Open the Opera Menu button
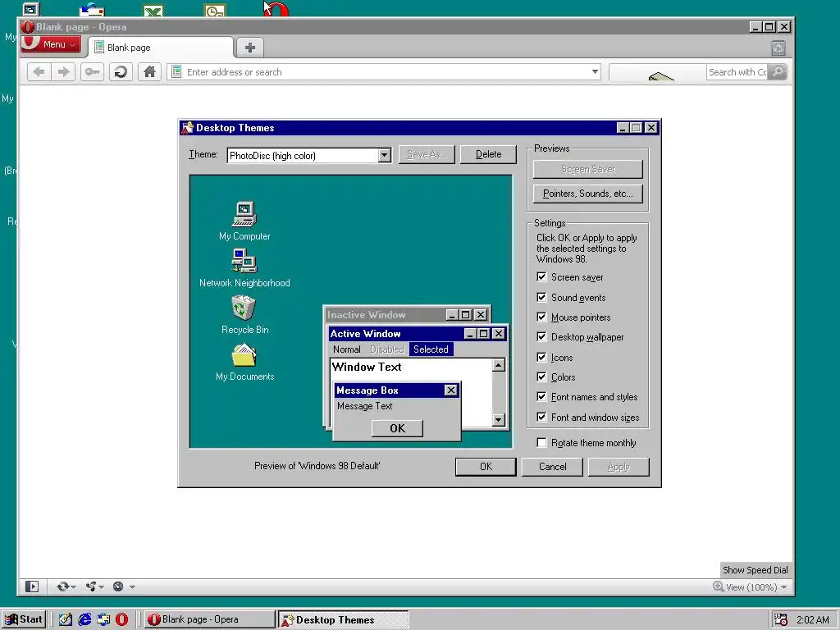Image resolution: width=840 pixels, height=630 pixels. point(52,44)
